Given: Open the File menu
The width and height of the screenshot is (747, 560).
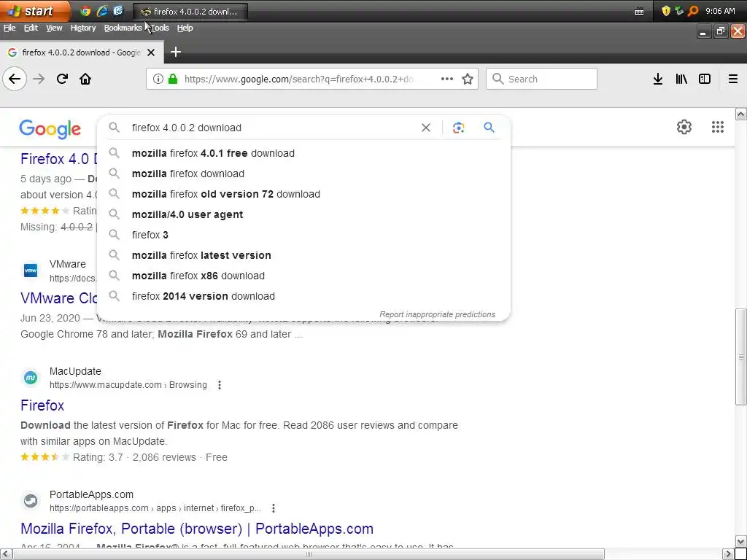Looking at the screenshot, I should tap(9, 28).
